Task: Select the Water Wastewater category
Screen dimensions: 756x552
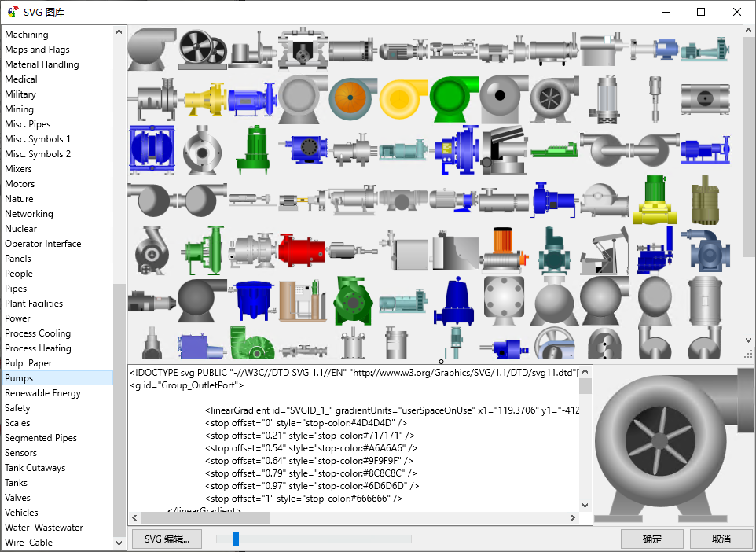Action: (44, 528)
